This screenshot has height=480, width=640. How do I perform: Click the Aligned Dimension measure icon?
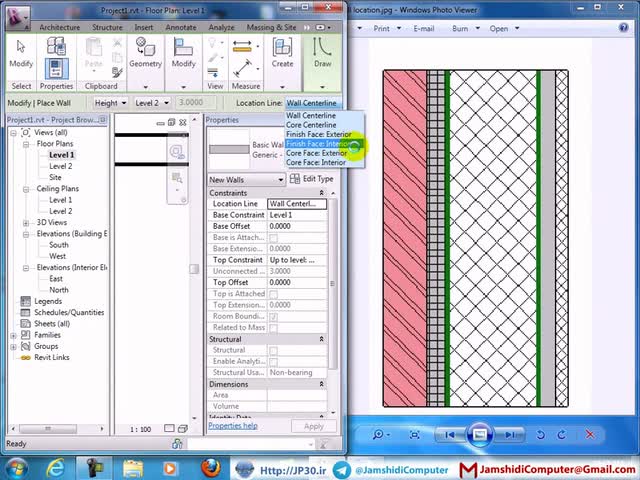point(242,46)
